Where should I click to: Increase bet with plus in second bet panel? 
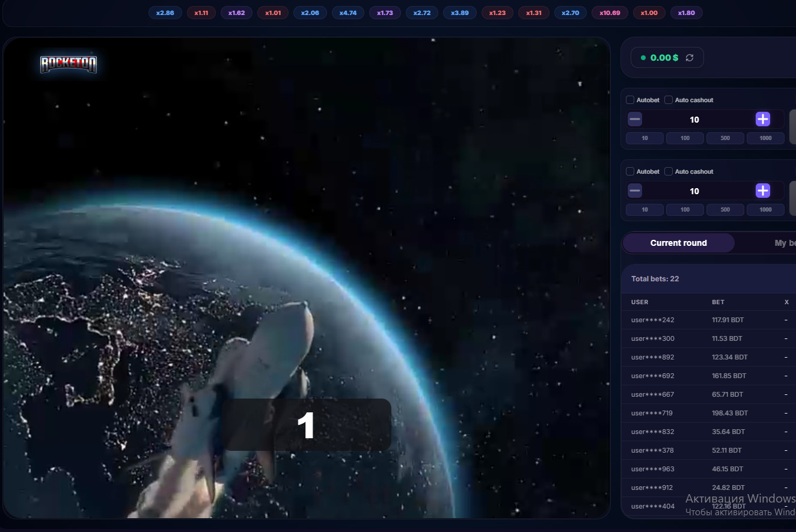coord(763,191)
